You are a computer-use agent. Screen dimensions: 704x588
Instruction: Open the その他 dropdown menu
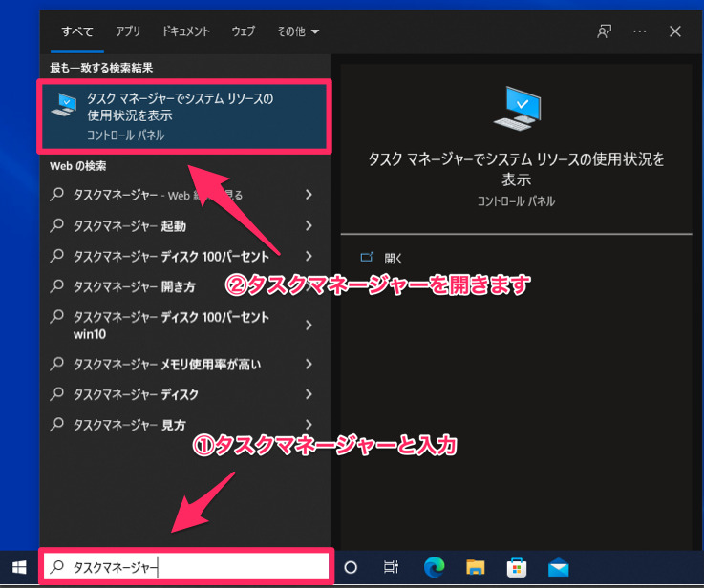pyautogui.click(x=298, y=31)
